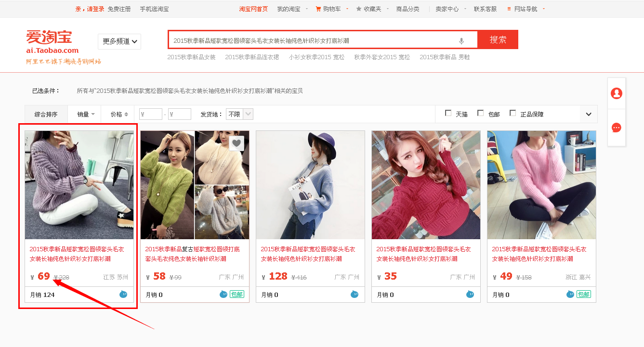Check the 包邮 free-shipping checkbox
This screenshot has width=644, height=347.
(x=480, y=113)
